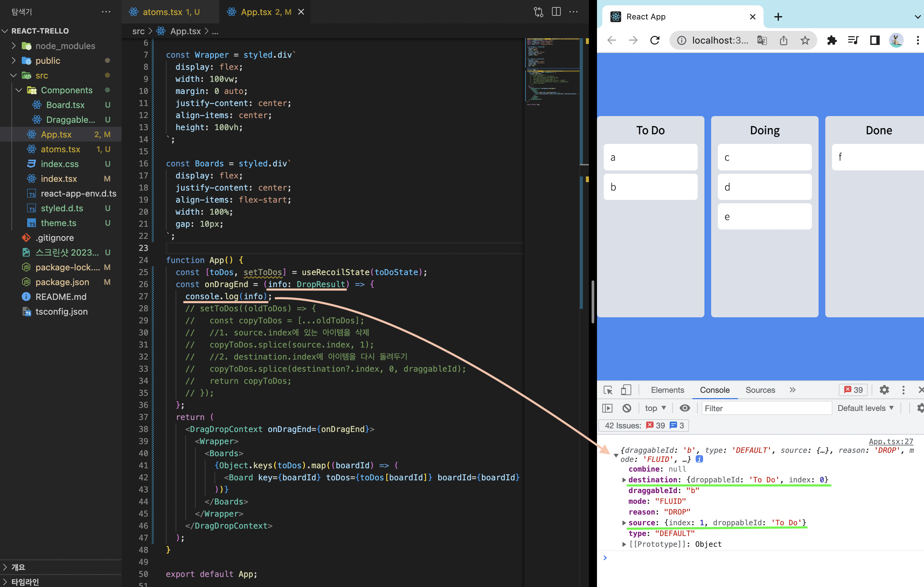Reload the React App page

tap(655, 40)
